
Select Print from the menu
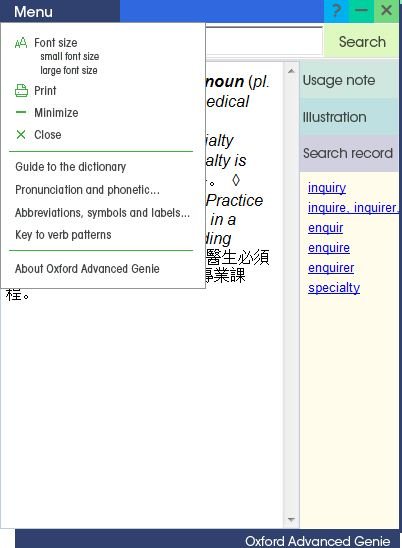click(x=45, y=91)
